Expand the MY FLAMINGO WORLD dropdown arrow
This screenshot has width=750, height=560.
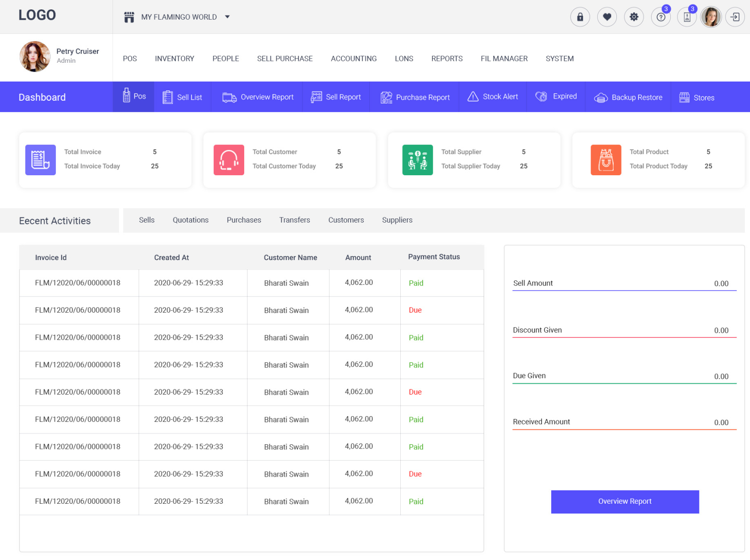pos(227,17)
